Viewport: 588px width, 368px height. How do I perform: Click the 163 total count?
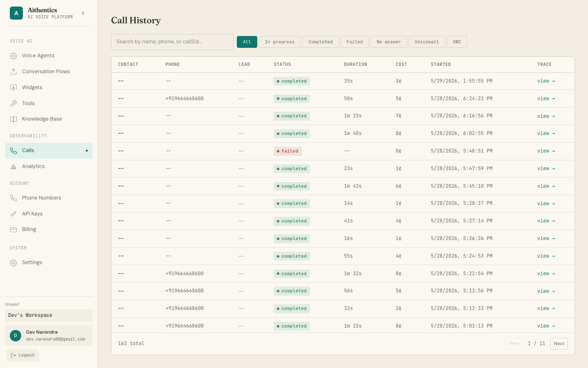pyautogui.click(x=131, y=343)
